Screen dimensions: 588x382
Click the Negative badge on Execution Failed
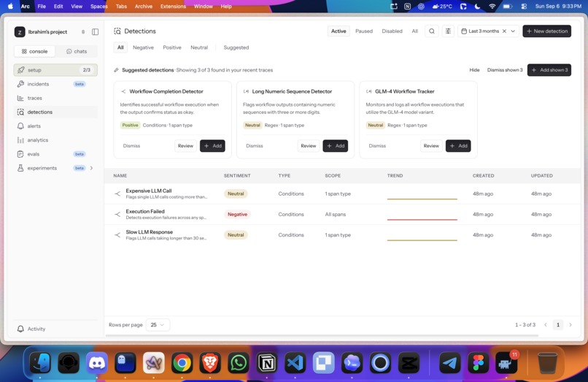(237, 215)
